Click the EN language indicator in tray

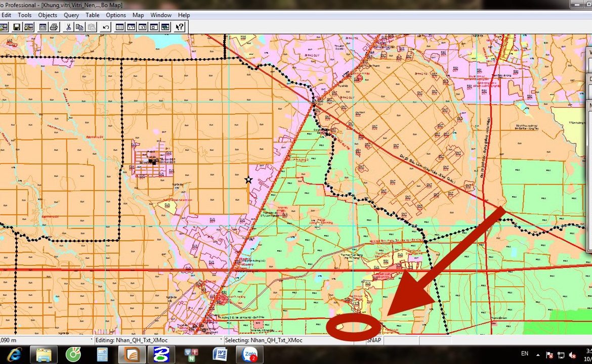524,353
